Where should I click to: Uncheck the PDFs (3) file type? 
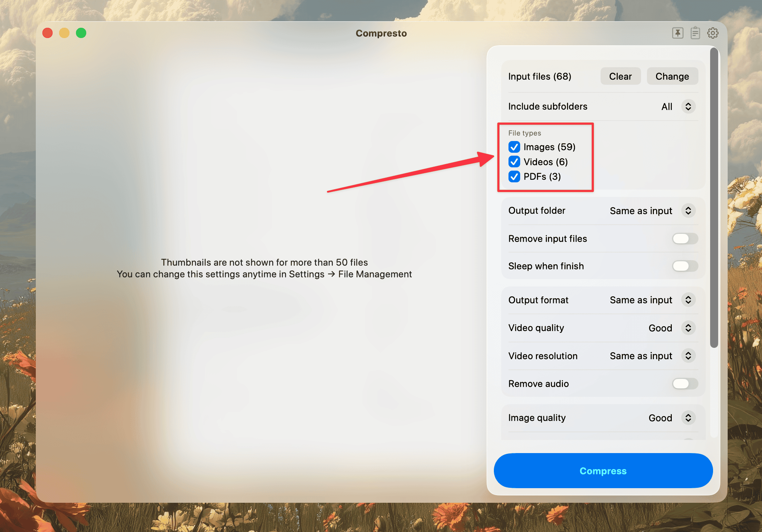point(514,176)
